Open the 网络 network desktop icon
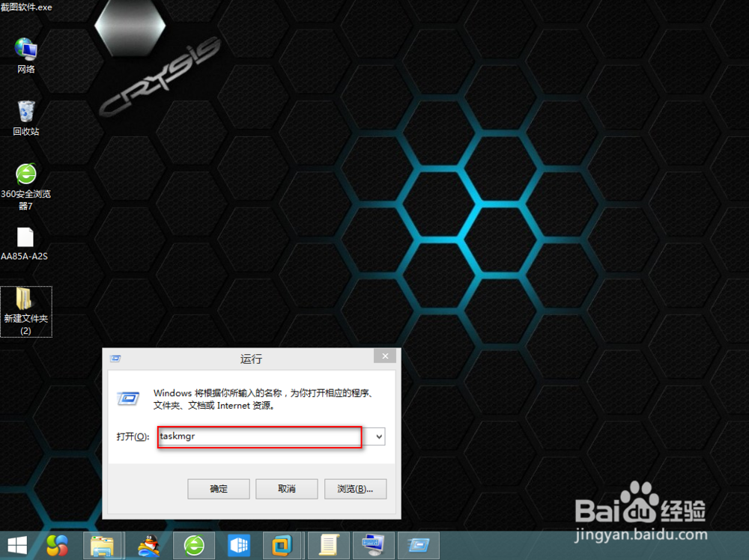Viewport: 749px width, 560px height. tap(25, 55)
